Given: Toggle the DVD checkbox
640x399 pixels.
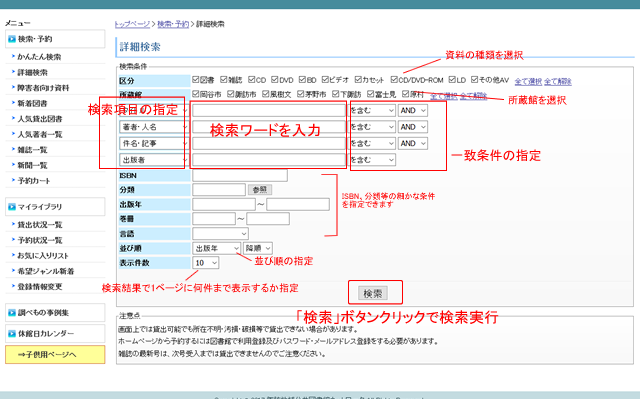Looking at the screenshot, I should click(x=275, y=79).
